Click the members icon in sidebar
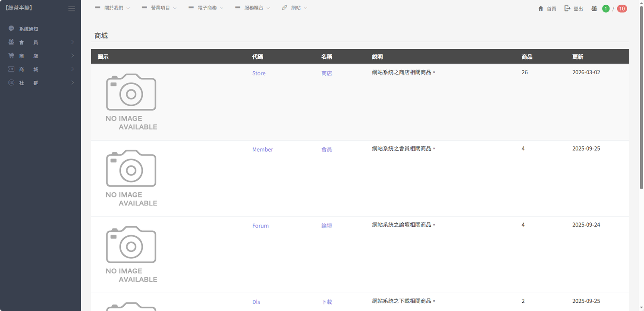This screenshot has width=644, height=311. click(x=11, y=42)
